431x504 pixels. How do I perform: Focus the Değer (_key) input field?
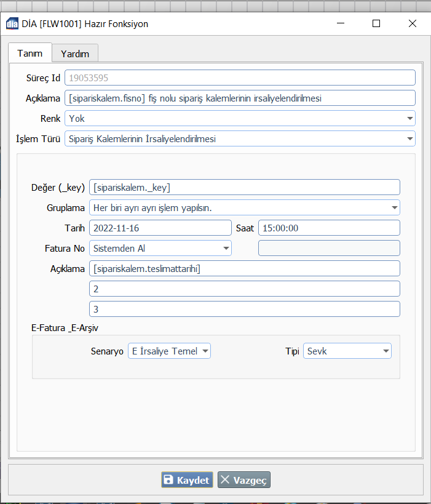[x=244, y=187]
